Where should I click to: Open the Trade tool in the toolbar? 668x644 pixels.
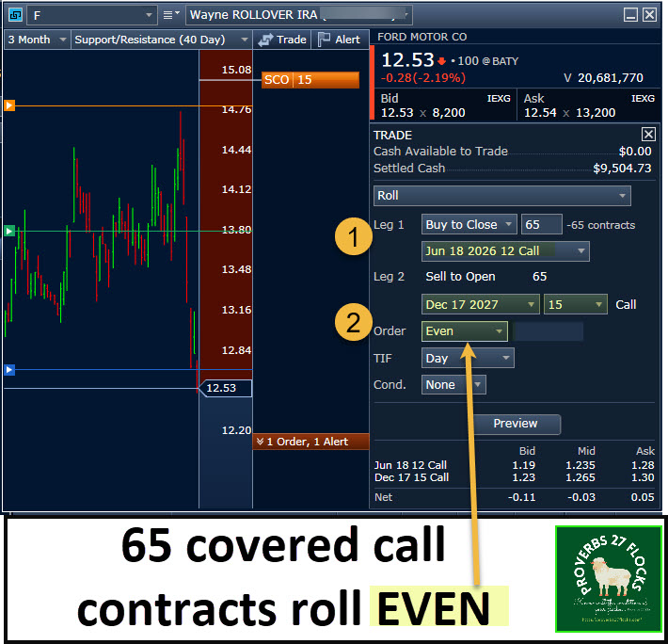282,40
